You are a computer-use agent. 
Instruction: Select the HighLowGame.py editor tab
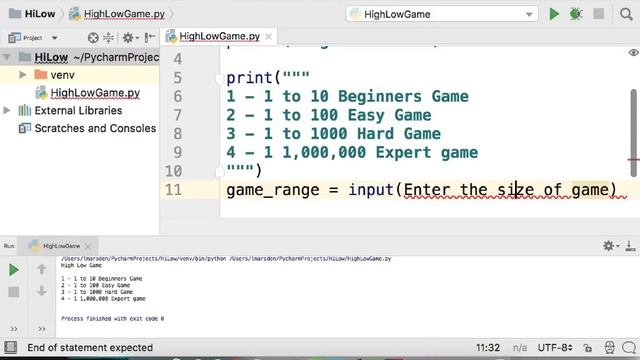coord(219,36)
